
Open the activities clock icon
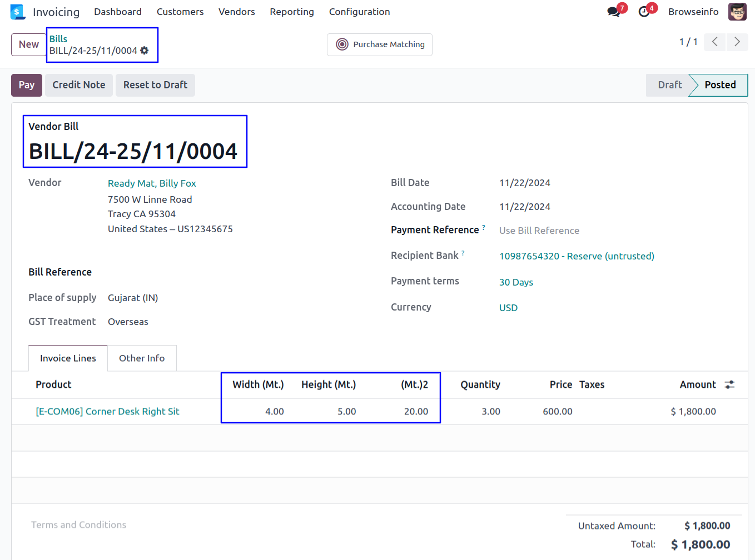pyautogui.click(x=644, y=12)
